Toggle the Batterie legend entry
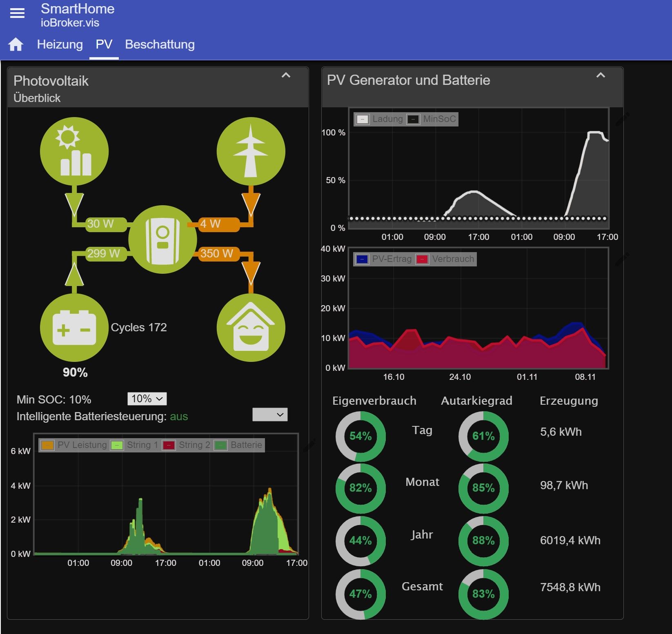Viewport: 672px width, 634px height. click(238, 445)
